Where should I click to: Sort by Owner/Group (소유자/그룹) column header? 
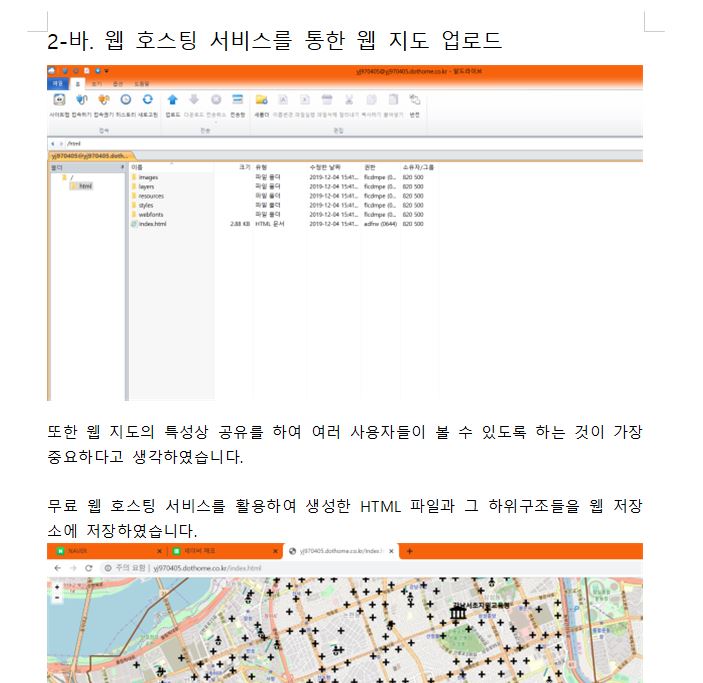click(x=419, y=167)
